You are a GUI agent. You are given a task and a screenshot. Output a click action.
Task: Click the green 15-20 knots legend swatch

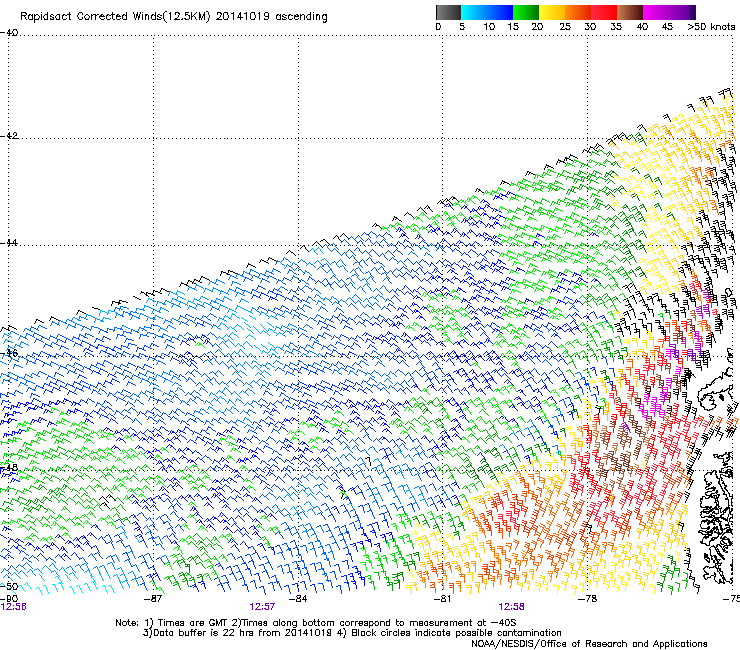tap(526, 12)
